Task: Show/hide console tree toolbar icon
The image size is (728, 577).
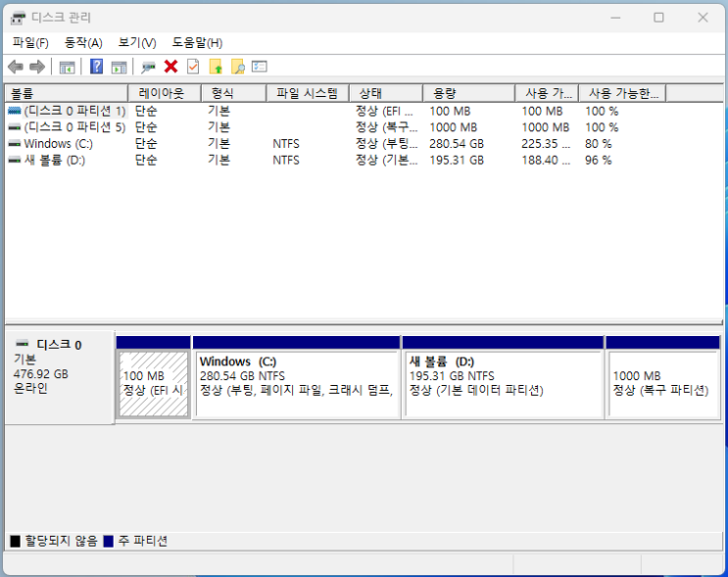Action: [x=67, y=68]
